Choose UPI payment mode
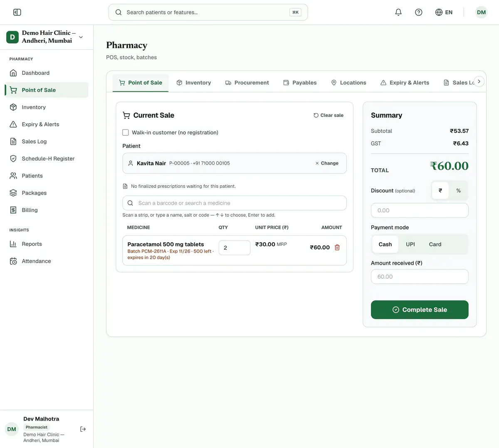Screen dimensions: 499x448 pos(410,244)
